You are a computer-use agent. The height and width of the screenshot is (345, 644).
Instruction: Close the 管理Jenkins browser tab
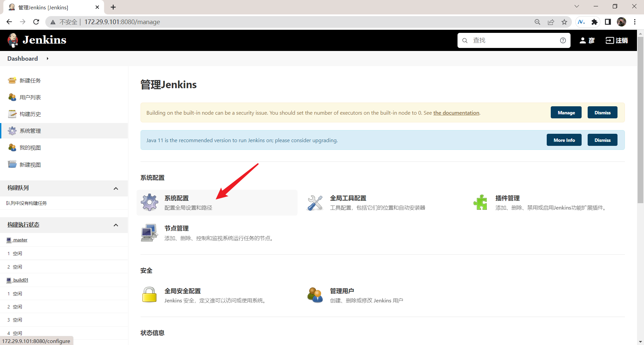[x=97, y=7]
